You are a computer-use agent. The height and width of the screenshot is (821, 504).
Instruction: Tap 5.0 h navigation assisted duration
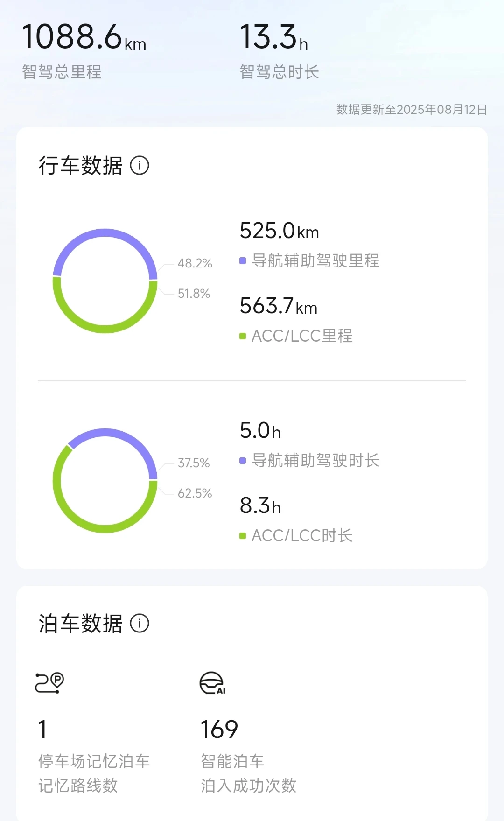(260, 431)
